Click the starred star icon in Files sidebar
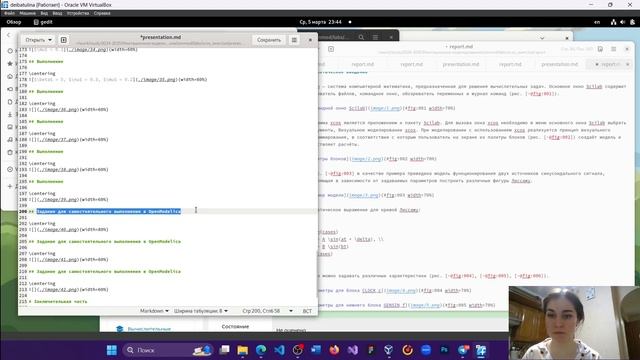Screen dimensions: 640x360 click(10, 63)
